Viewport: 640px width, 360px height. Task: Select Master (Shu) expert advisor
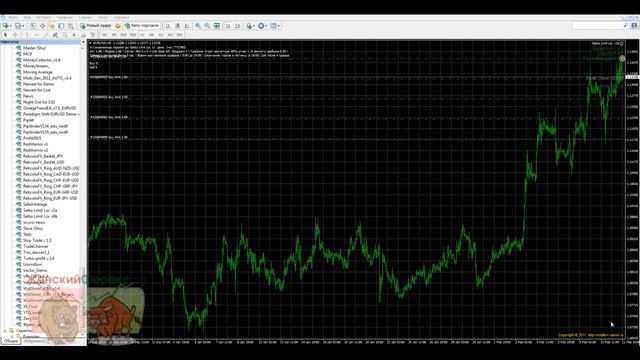pos(34,48)
